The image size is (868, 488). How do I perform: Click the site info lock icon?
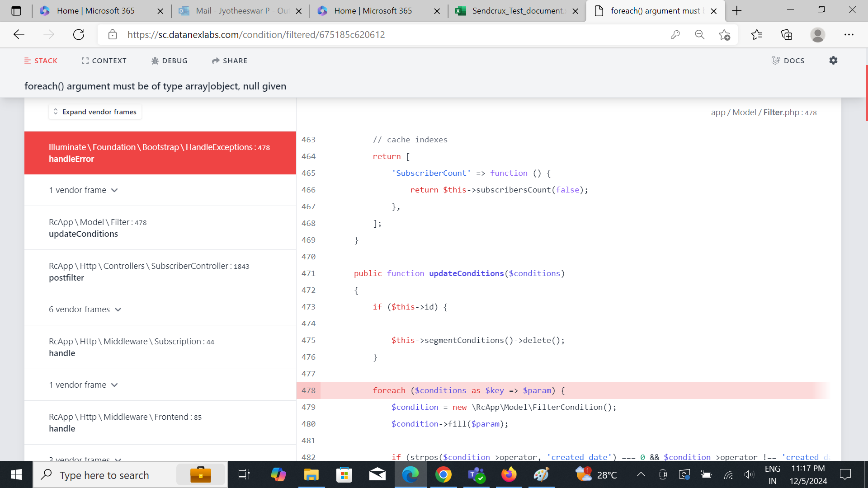pyautogui.click(x=113, y=35)
